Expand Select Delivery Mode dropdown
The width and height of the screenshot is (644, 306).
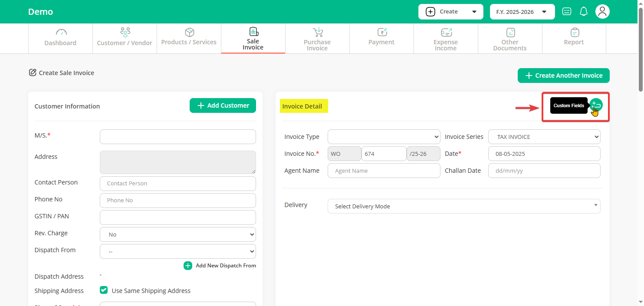tap(463, 206)
